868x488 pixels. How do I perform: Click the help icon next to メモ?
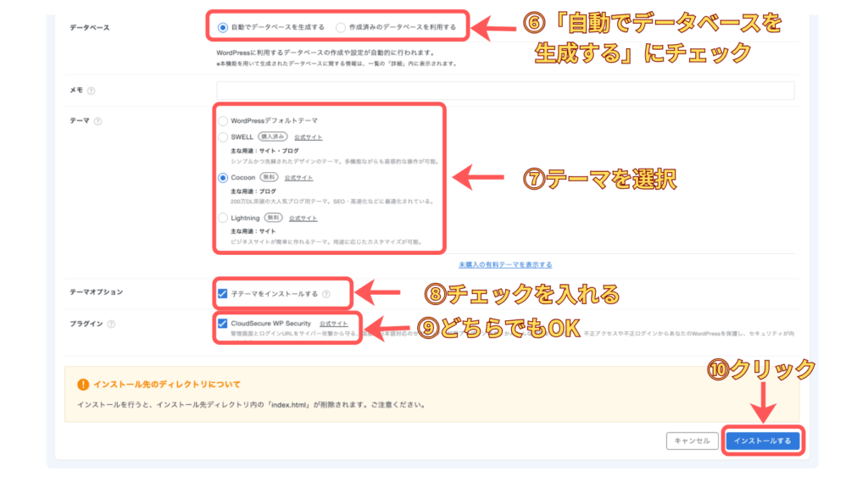pyautogui.click(x=91, y=91)
